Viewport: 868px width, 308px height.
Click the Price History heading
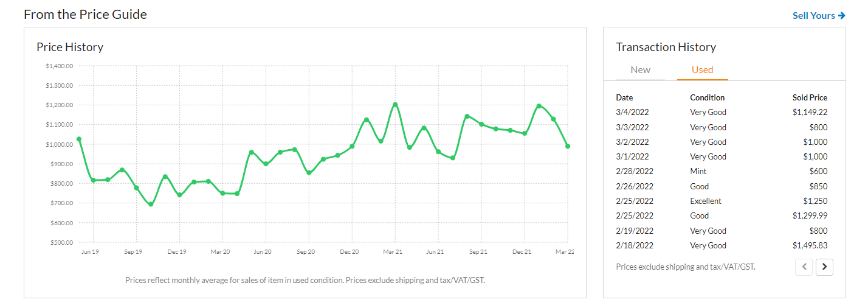tap(70, 47)
